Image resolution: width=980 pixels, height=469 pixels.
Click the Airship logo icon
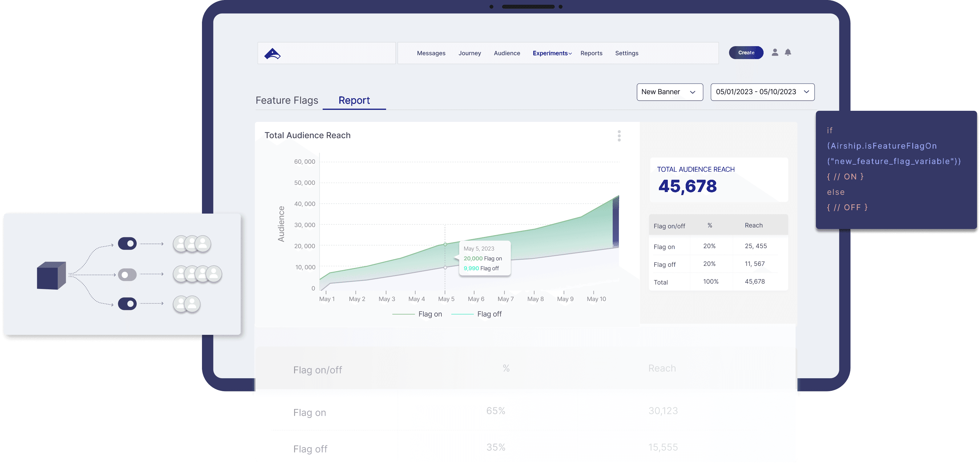click(x=272, y=54)
